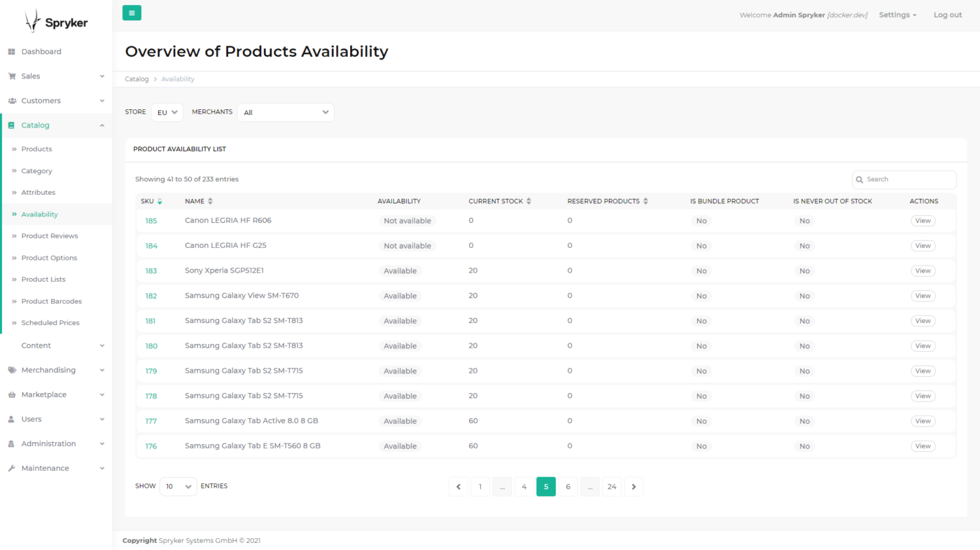Sort by Reserved Products column arrows

(x=645, y=201)
